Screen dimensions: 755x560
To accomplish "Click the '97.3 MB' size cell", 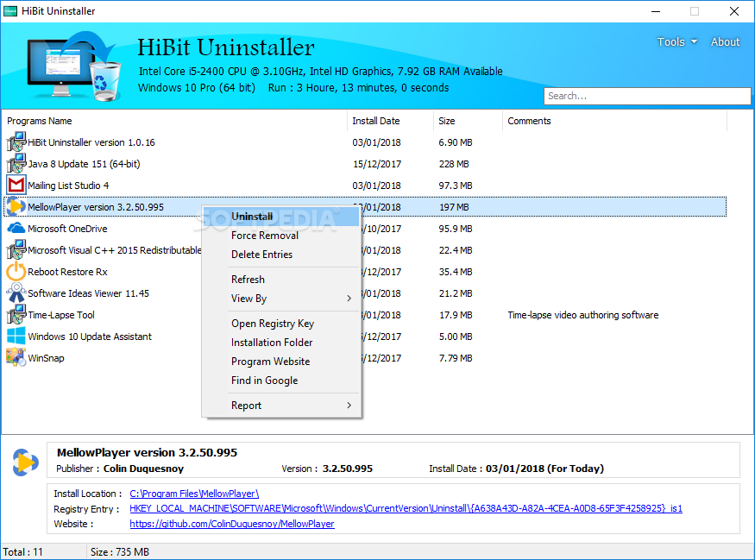I will point(456,186).
